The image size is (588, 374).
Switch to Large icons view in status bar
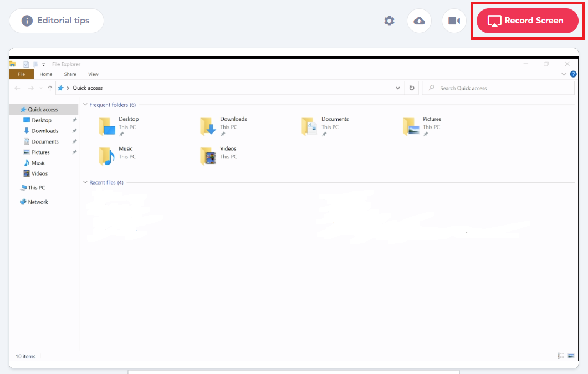pyautogui.click(x=571, y=356)
